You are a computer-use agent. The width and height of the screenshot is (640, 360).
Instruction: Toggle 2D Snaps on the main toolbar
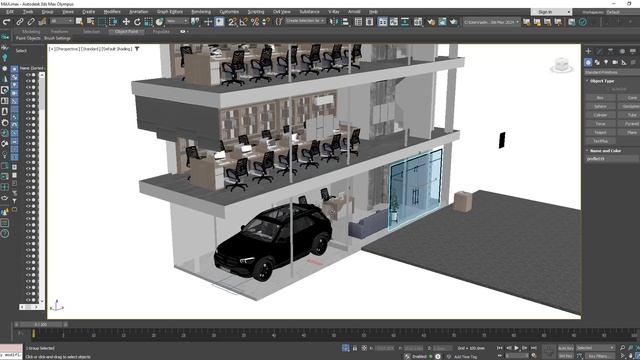pos(232,22)
